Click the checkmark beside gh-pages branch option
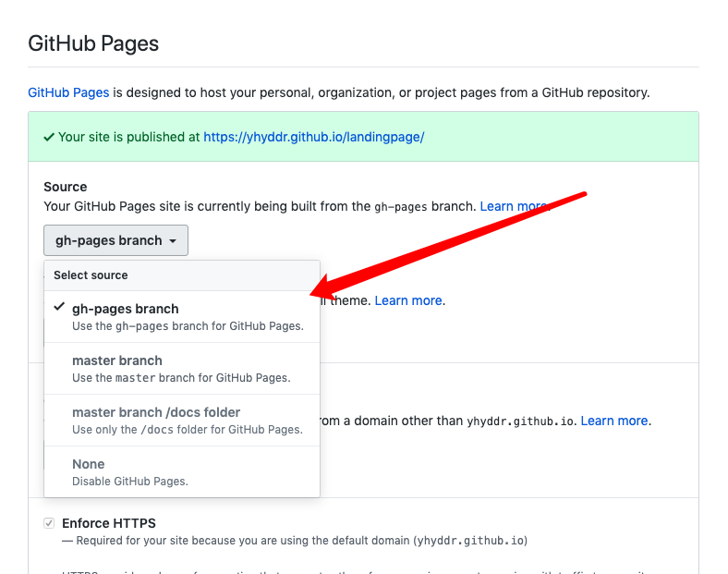 [x=59, y=307]
